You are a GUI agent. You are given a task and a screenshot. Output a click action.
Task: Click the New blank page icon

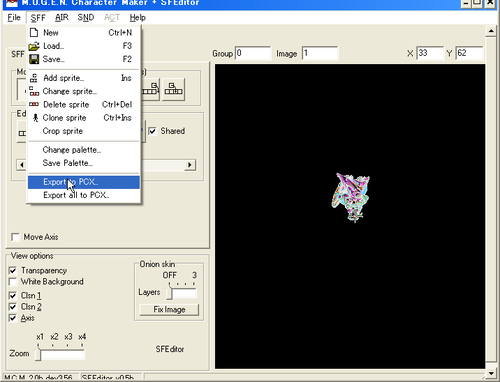(x=34, y=32)
